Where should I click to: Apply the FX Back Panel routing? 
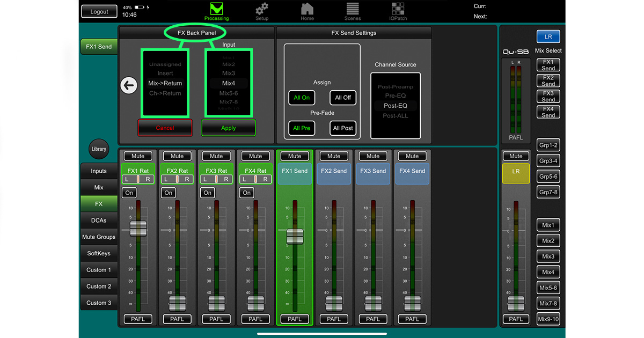click(x=229, y=128)
